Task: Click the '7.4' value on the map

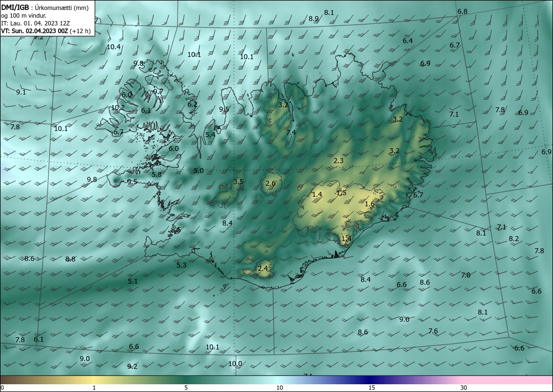Action: pos(291,133)
